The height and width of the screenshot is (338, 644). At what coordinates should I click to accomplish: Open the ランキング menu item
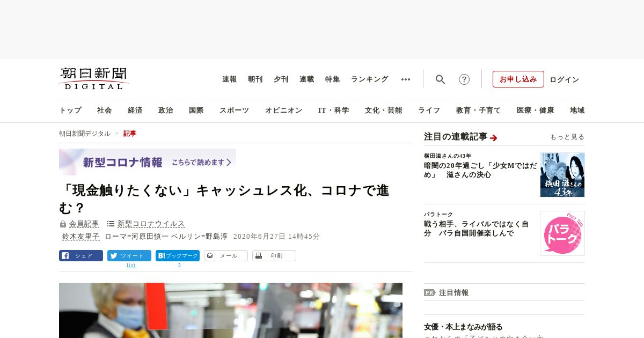[370, 79]
